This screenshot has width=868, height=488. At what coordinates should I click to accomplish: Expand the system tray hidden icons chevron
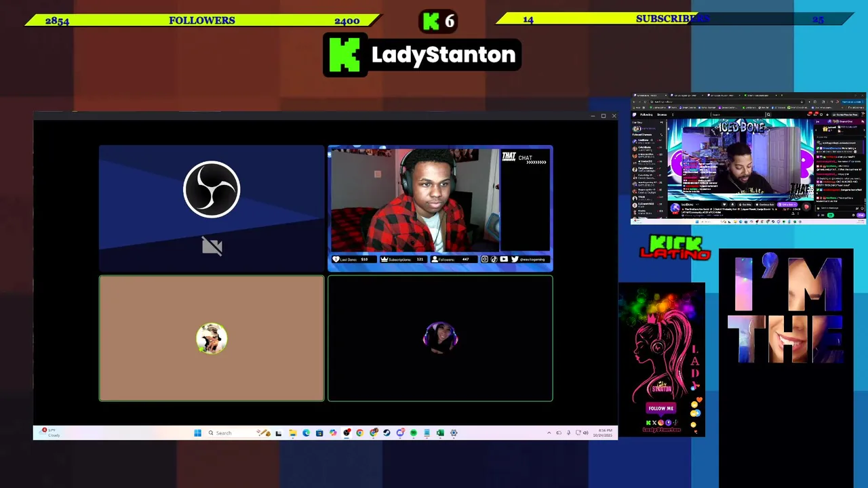pos(549,432)
